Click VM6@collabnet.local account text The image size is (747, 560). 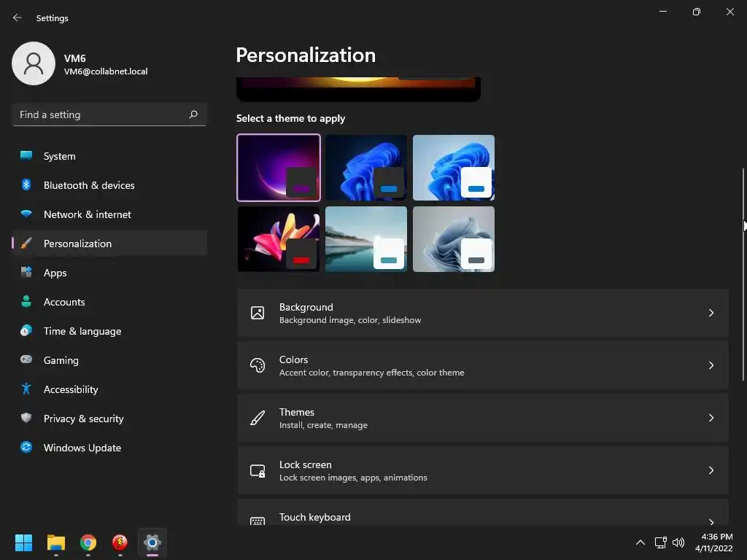click(x=106, y=71)
